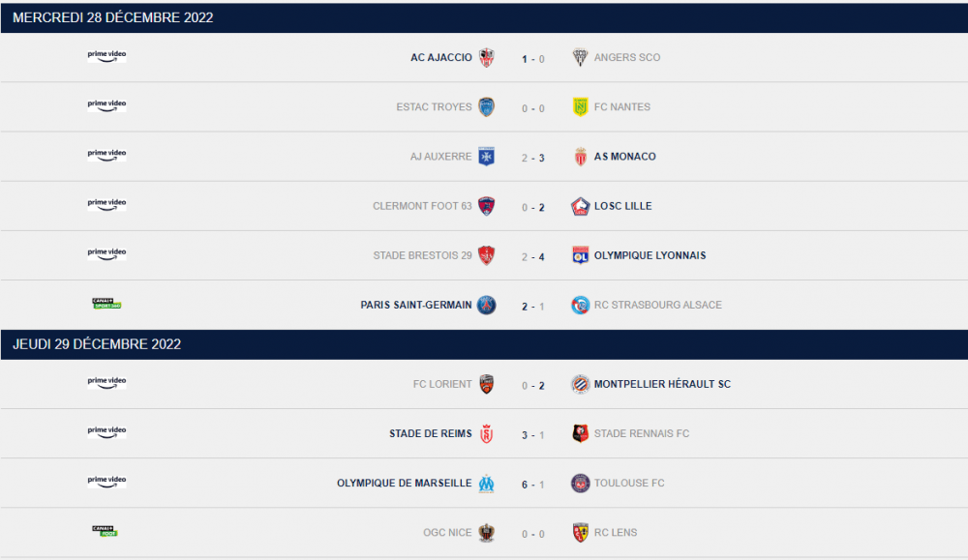Select the Mercredi 28 Décembre 2022 header
968x560 pixels.
click(x=484, y=17)
